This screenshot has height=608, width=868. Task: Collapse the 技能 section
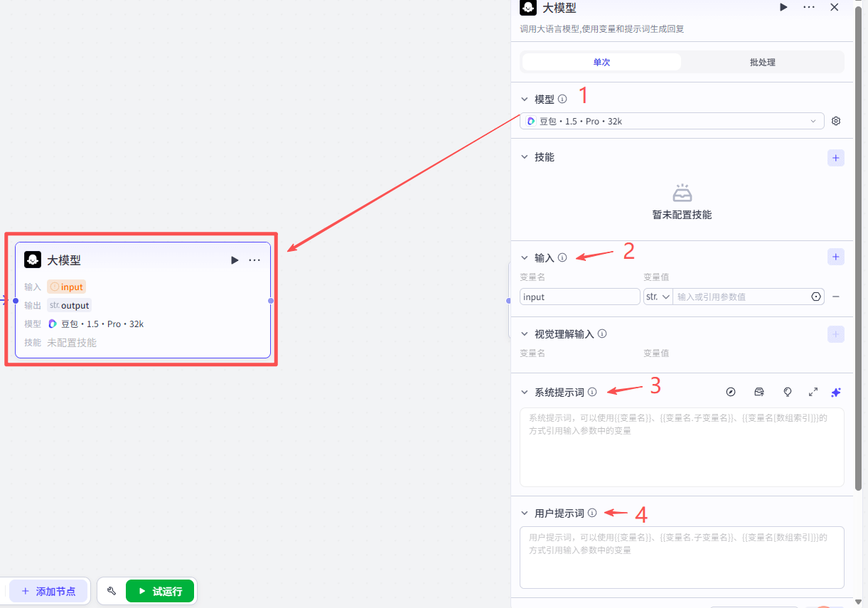524,157
